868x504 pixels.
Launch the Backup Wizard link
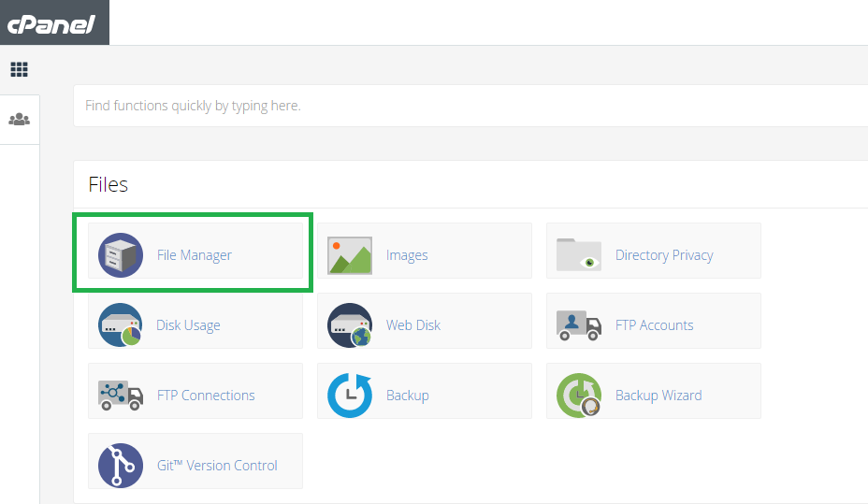[x=658, y=396]
